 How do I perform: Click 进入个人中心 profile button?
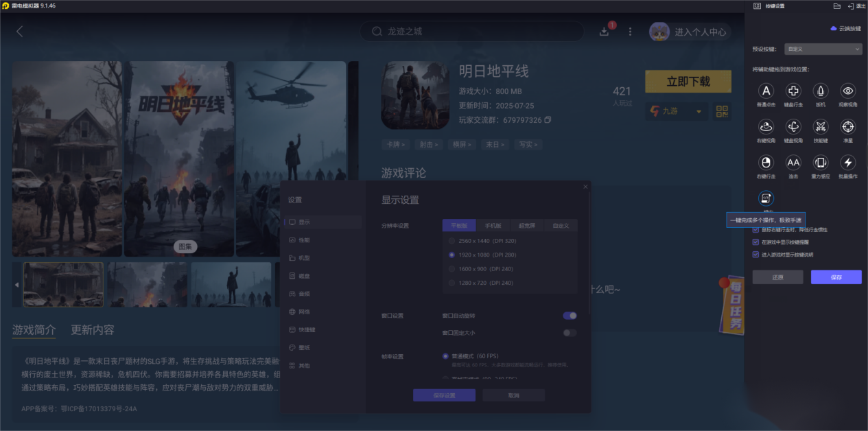pyautogui.click(x=690, y=32)
